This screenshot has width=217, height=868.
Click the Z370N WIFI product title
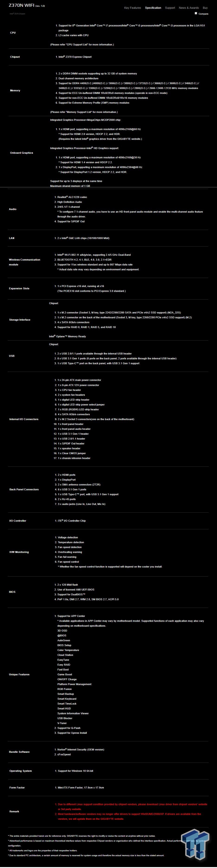22,5
